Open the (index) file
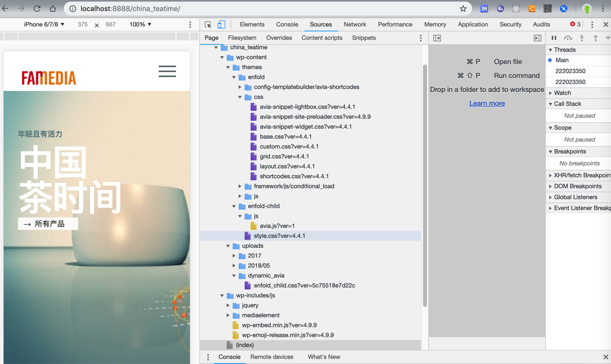 245,345
